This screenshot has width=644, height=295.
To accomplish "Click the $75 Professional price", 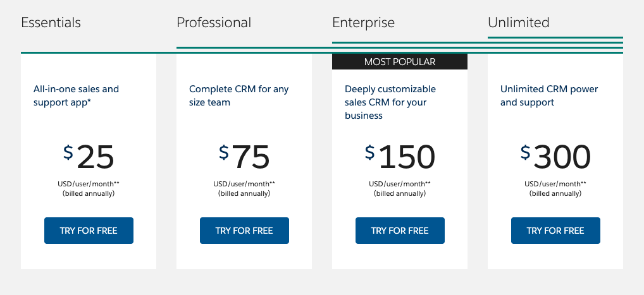I will coord(244,157).
